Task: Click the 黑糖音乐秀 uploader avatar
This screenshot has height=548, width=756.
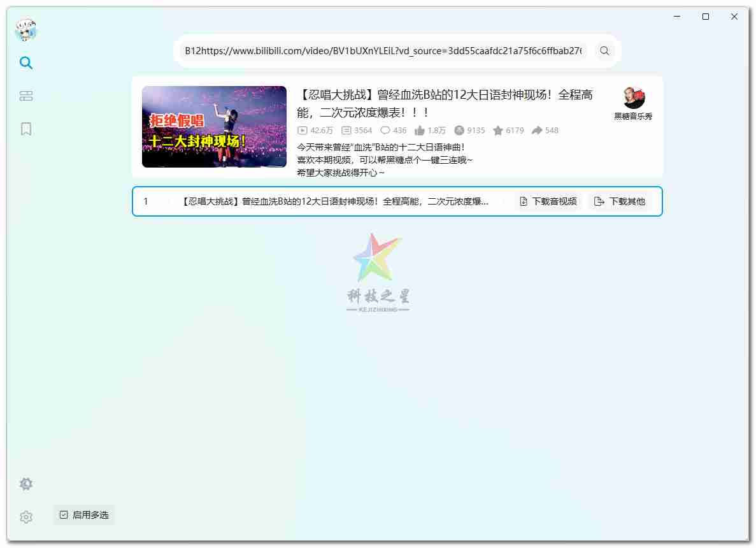Action: coord(633,98)
